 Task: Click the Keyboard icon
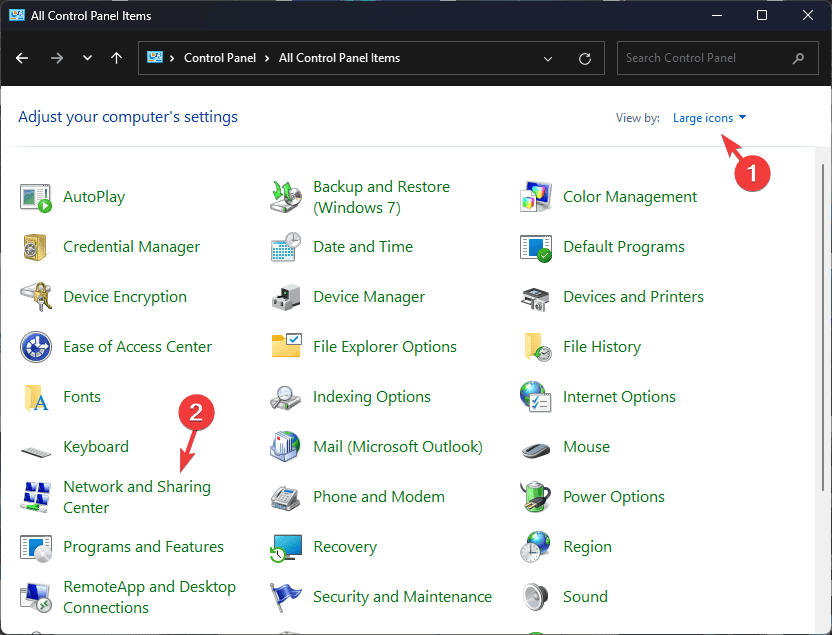(x=36, y=451)
